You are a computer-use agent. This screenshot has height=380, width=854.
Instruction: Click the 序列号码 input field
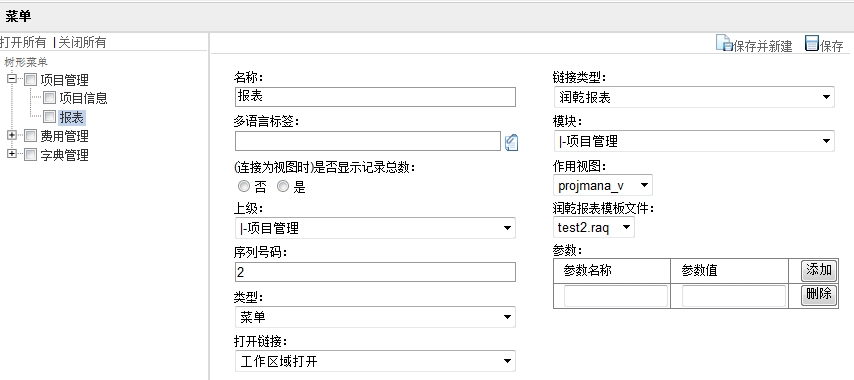point(375,272)
